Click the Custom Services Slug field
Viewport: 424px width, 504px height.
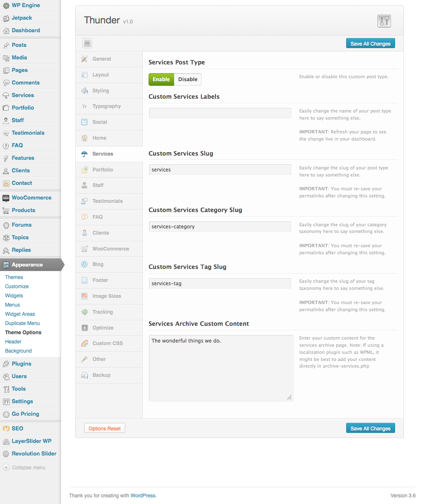[x=220, y=170]
